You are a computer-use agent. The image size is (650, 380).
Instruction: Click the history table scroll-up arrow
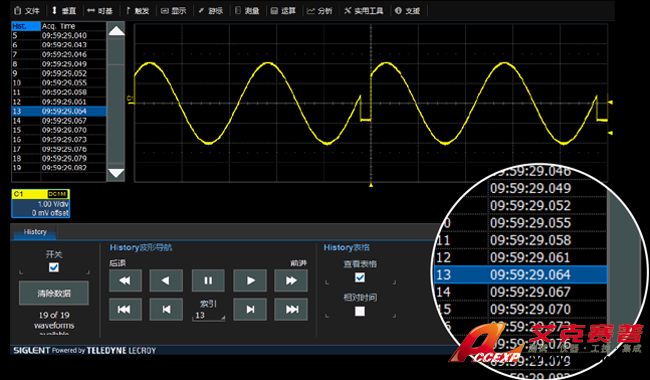coord(116,31)
